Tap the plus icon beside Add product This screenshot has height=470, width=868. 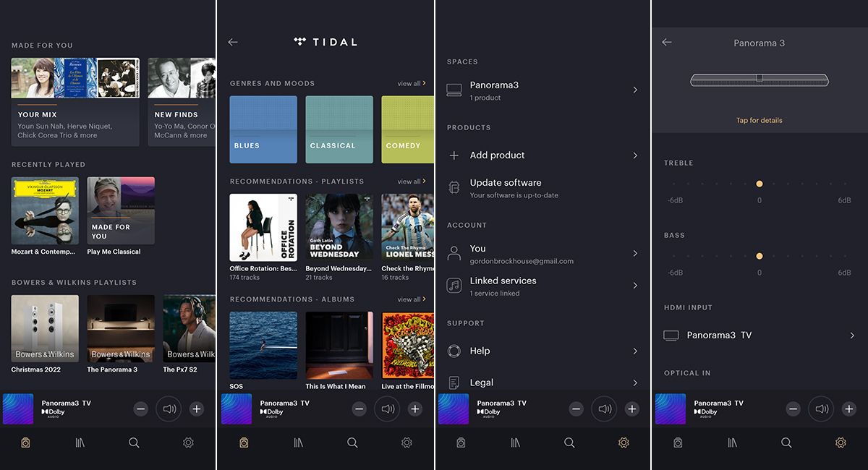[454, 155]
